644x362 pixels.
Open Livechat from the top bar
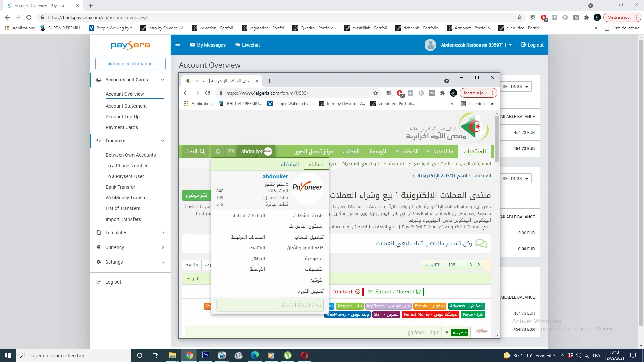[248, 45]
